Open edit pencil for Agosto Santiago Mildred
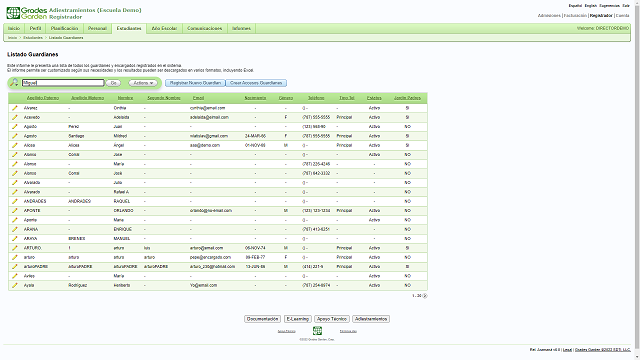 coord(15,136)
